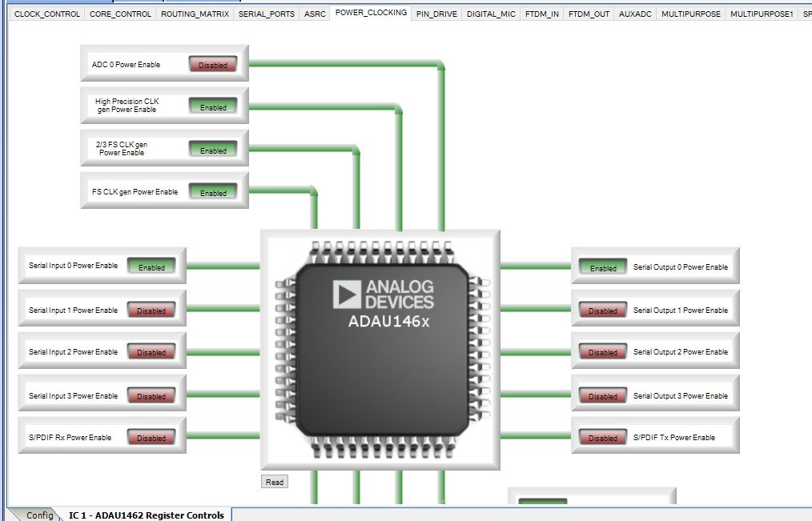The height and width of the screenshot is (521, 812).
Task: Click the Analog Devices logo on chip
Action: coord(384,294)
